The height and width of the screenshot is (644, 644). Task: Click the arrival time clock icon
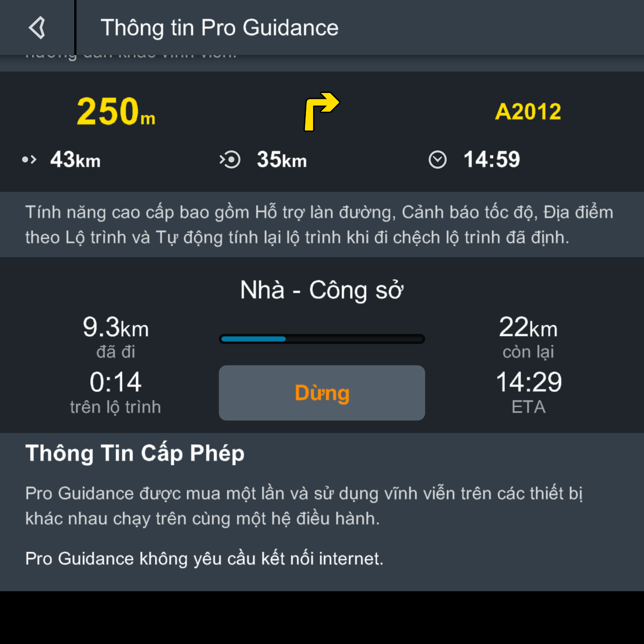(437, 160)
